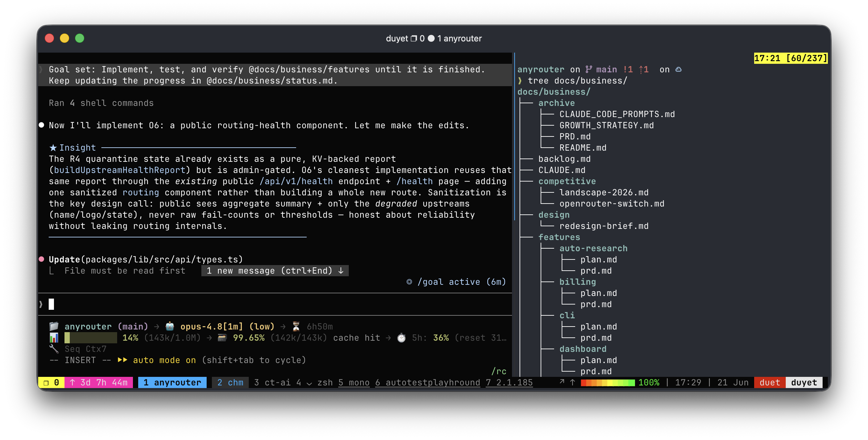Click the card icon before 99.65%
Screen dimensions: 868x440
click(222, 337)
